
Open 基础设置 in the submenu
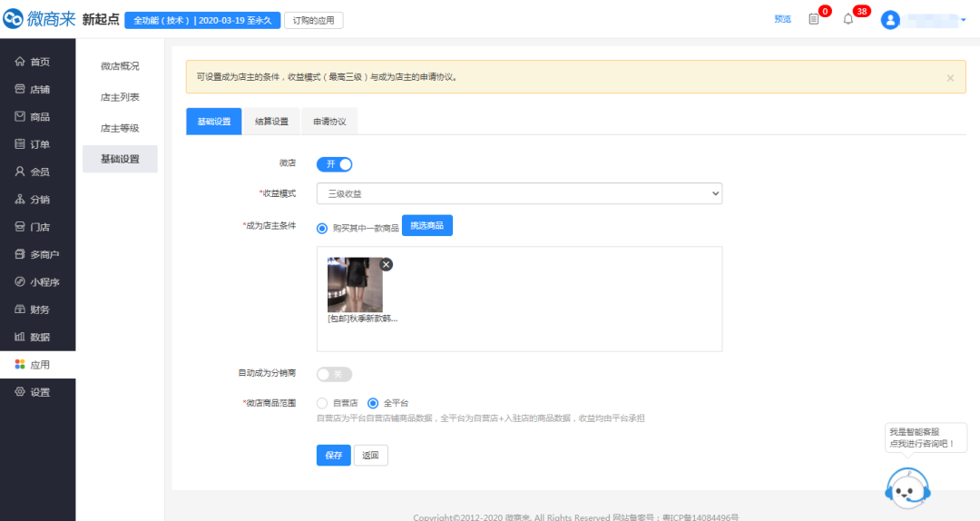coord(120,159)
